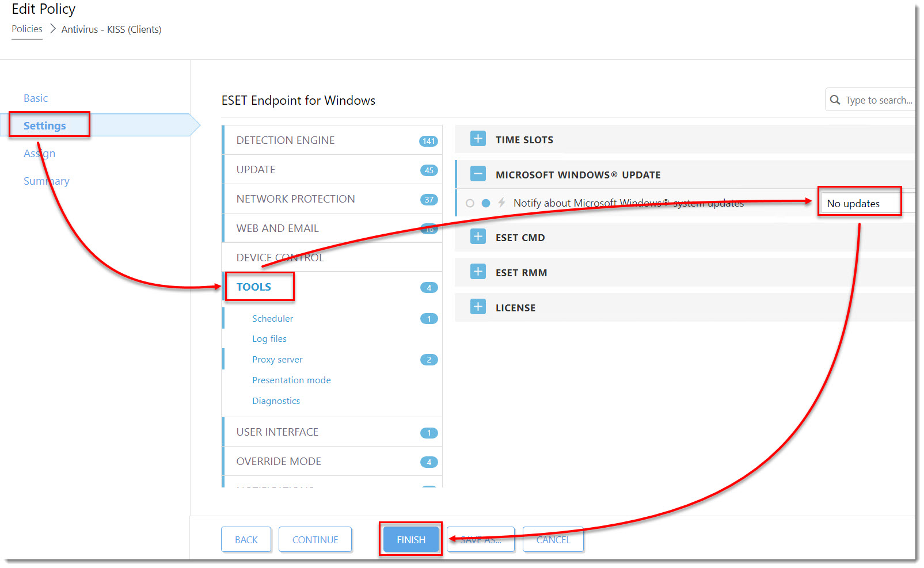The image size is (924, 568).
Task: Expand the Time Slots section
Action: point(478,139)
